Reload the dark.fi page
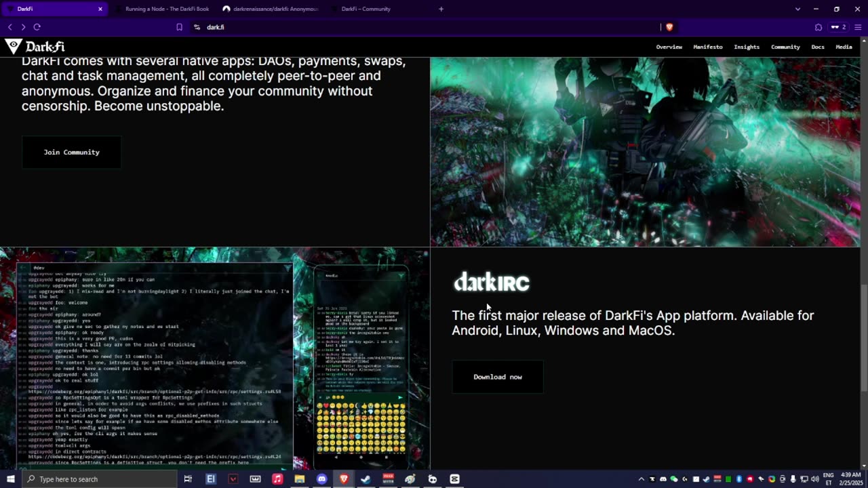Image resolution: width=868 pixels, height=488 pixels. pyautogui.click(x=37, y=27)
